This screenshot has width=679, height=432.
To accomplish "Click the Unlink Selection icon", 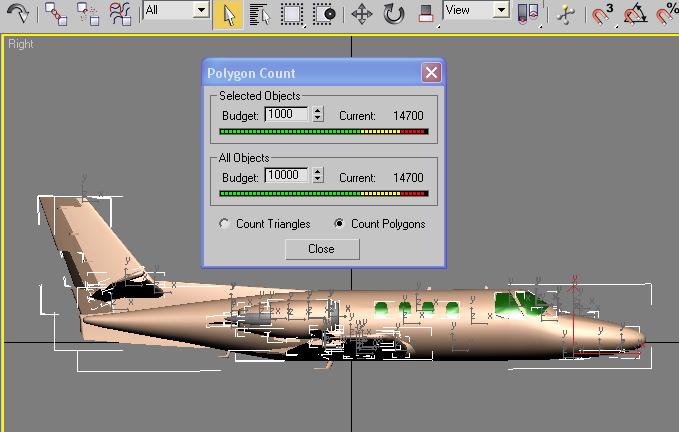I will (88, 13).
